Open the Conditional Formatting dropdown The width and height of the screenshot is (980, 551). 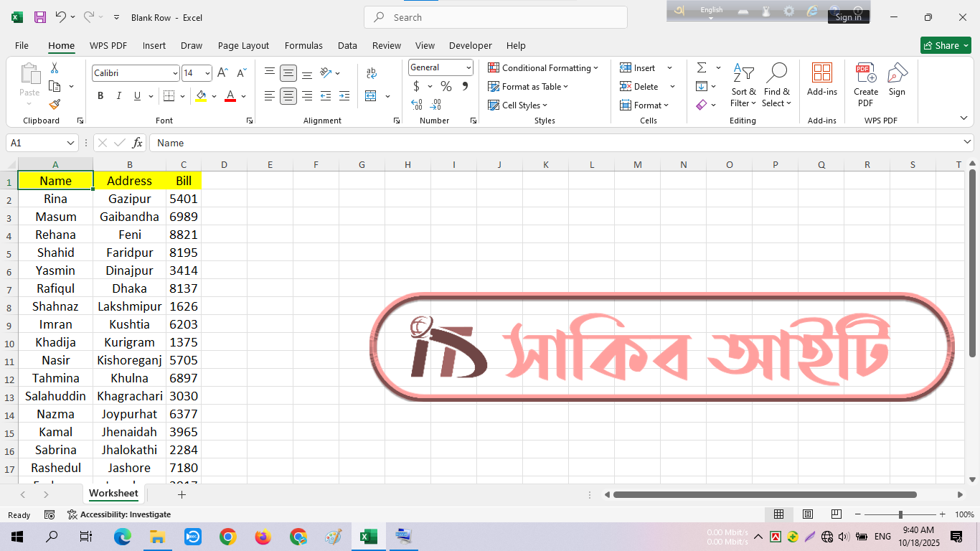tap(544, 68)
